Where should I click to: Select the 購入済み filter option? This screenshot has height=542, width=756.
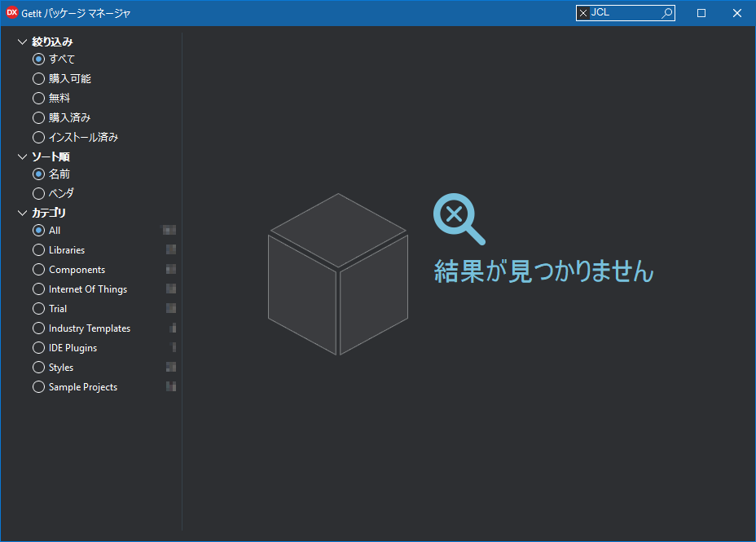(x=38, y=117)
